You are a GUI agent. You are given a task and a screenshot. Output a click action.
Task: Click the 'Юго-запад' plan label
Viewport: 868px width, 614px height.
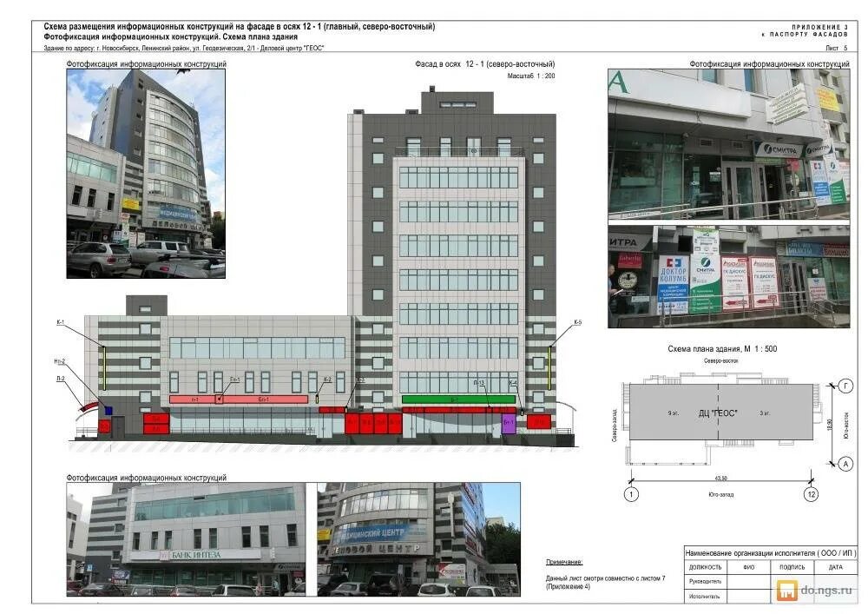point(720,494)
